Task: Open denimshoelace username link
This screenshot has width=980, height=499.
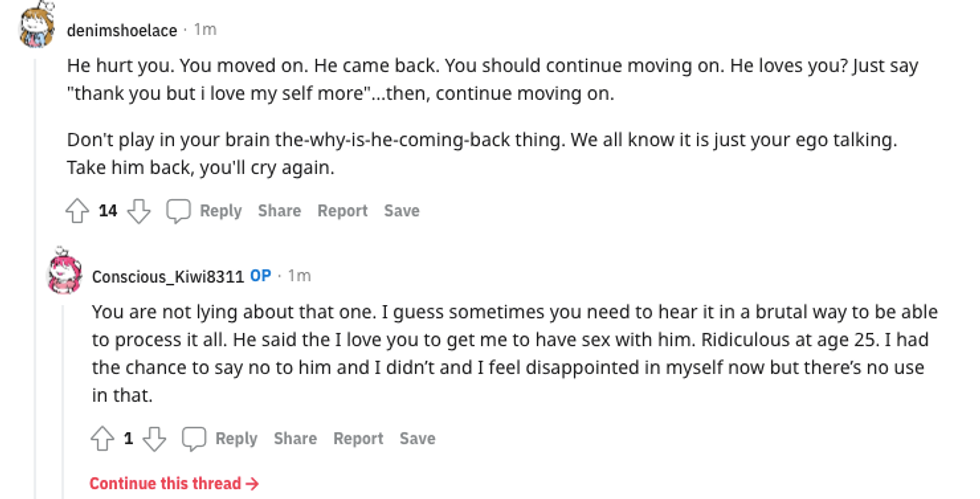Action: (x=121, y=30)
